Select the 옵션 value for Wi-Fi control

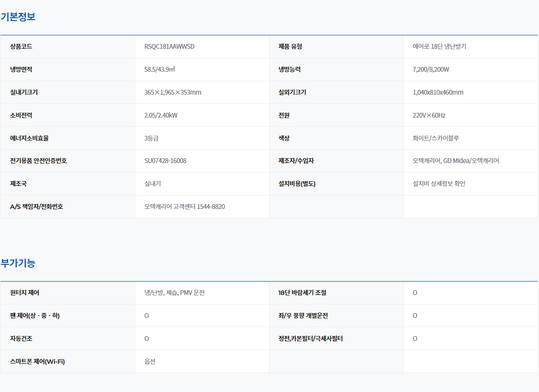(150, 361)
